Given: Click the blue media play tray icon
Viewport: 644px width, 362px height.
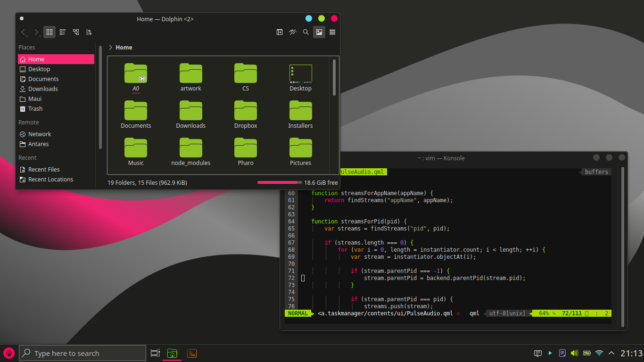Looking at the screenshot, I should pyautogui.click(x=550, y=353).
